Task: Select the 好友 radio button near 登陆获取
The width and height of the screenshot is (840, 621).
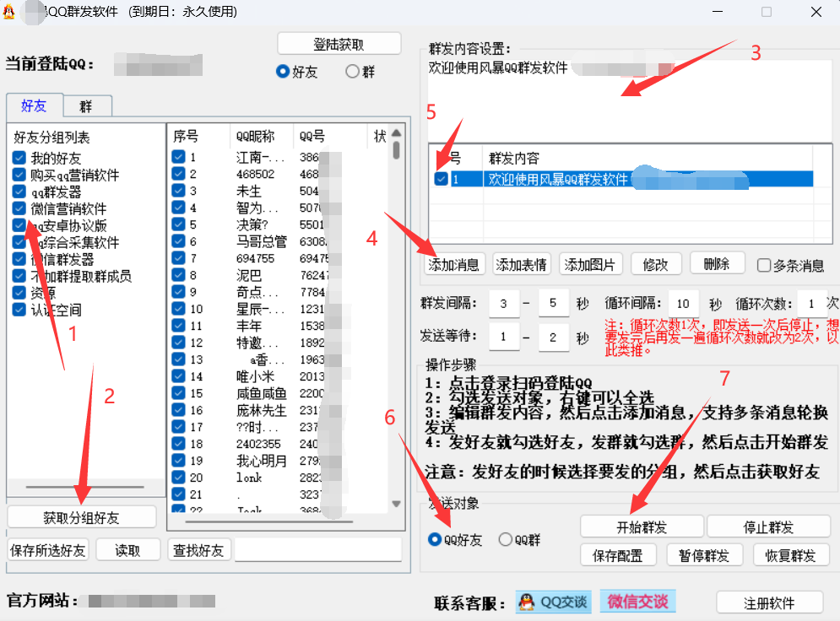Action: pyautogui.click(x=283, y=71)
